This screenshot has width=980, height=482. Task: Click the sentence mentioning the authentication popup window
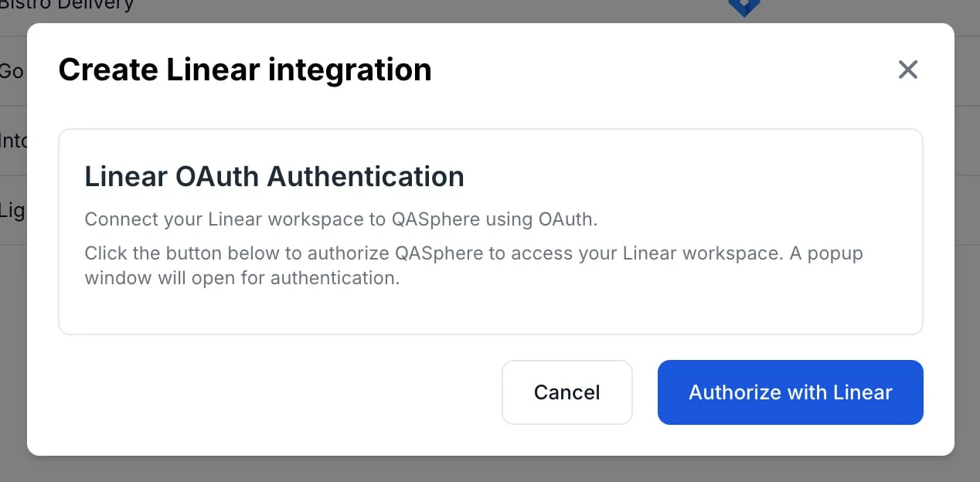[x=473, y=266]
